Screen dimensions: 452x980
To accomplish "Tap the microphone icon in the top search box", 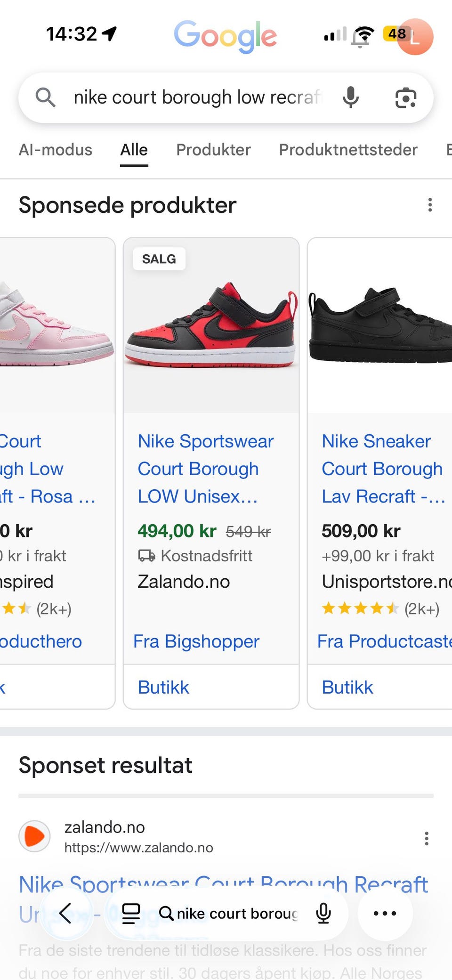I will point(350,97).
